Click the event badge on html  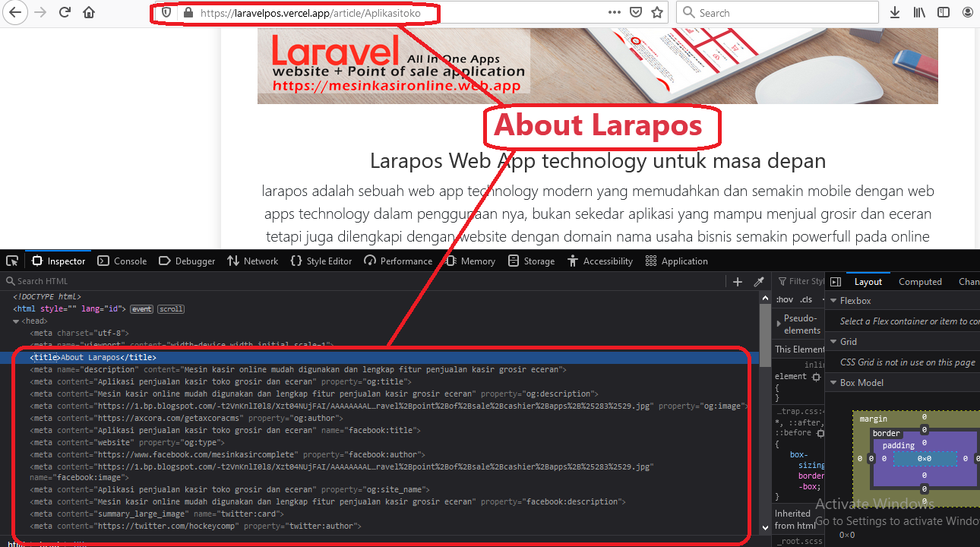141,309
